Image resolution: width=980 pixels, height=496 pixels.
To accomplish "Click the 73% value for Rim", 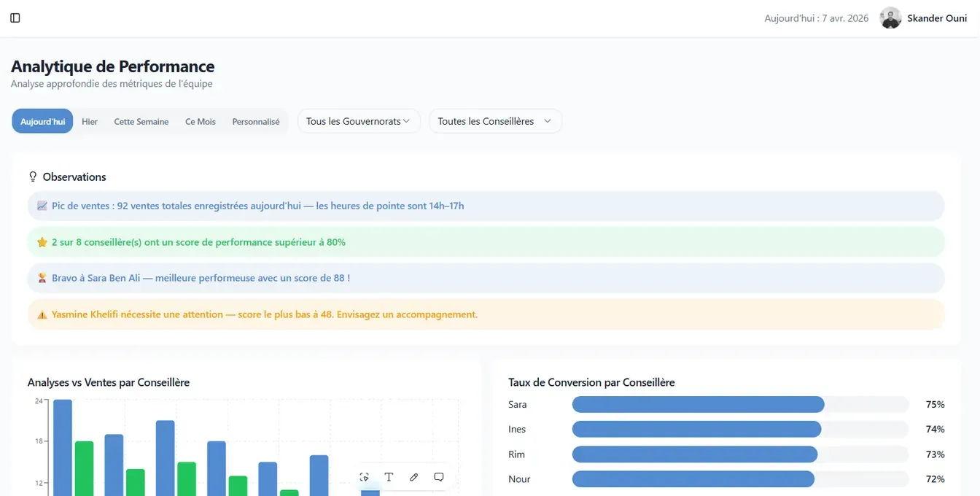I will pyautogui.click(x=935, y=454).
